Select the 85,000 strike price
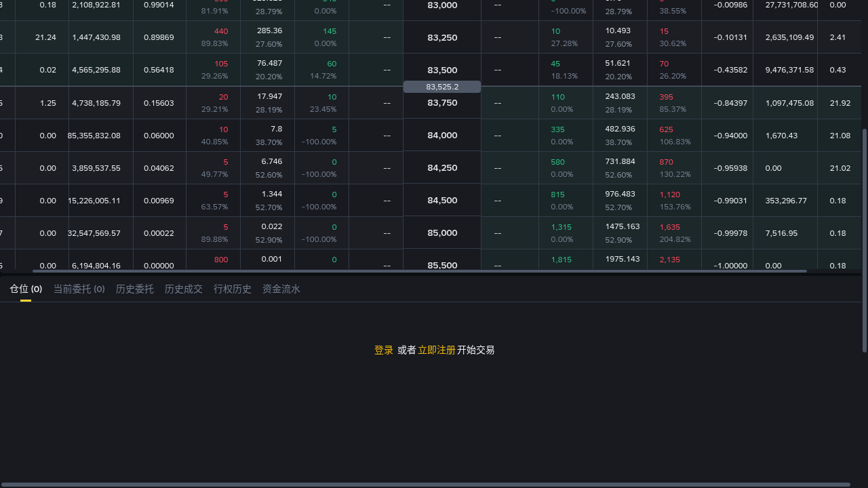The height and width of the screenshot is (488, 868). point(442,232)
